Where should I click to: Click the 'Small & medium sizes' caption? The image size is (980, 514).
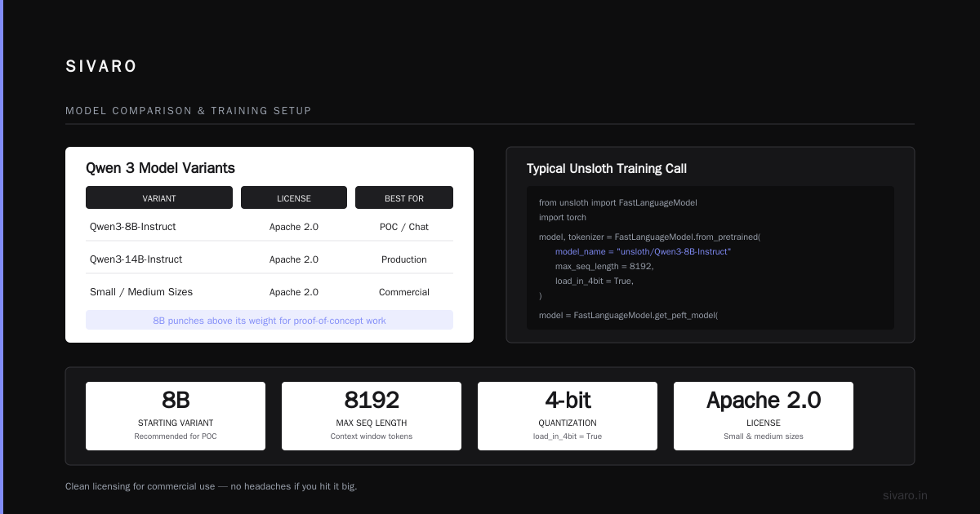(x=764, y=436)
